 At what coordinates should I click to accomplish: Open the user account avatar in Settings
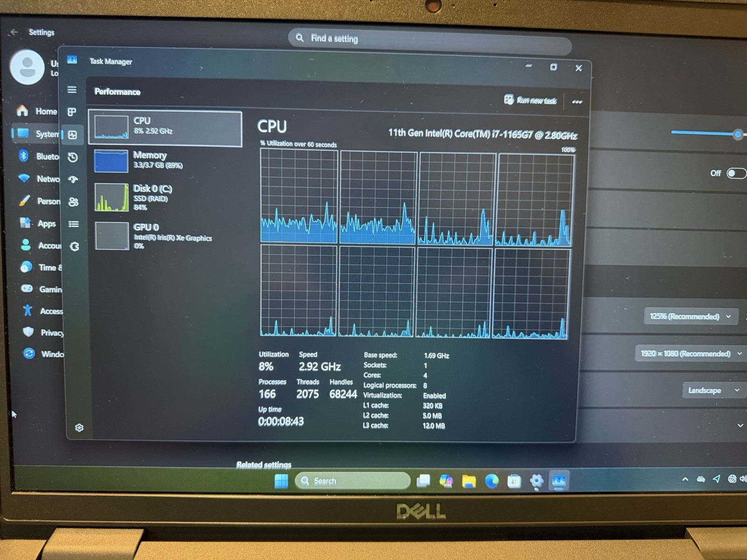pyautogui.click(x=27, y=67)
